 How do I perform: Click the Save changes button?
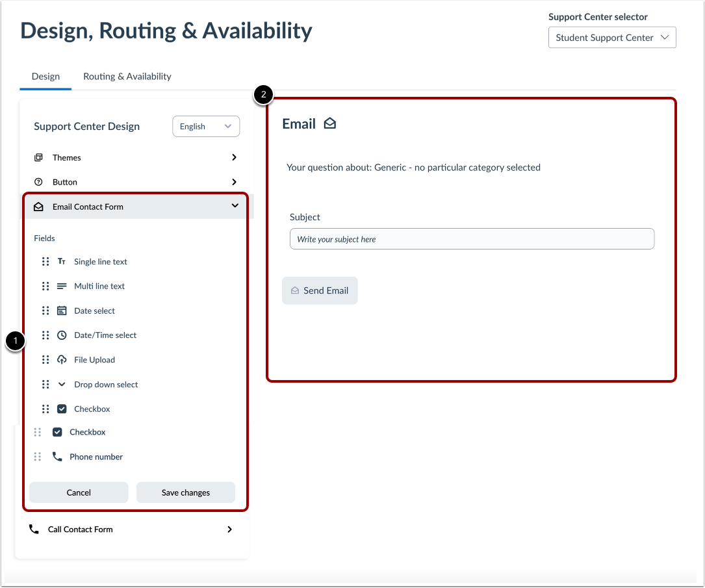(x=185, y=492)
